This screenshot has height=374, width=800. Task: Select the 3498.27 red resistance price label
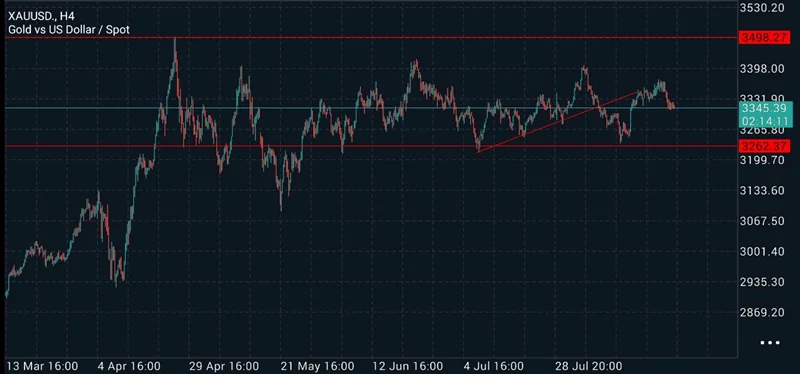765,38
